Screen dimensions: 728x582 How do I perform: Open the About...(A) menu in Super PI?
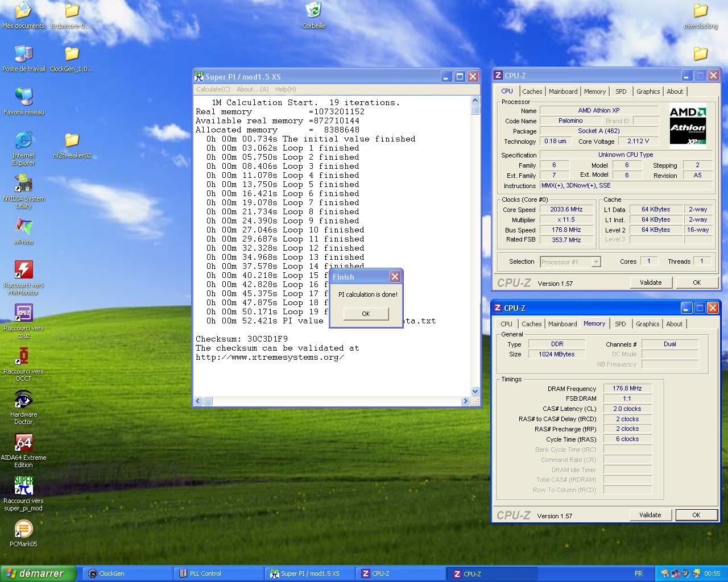[x=253, y=89]
